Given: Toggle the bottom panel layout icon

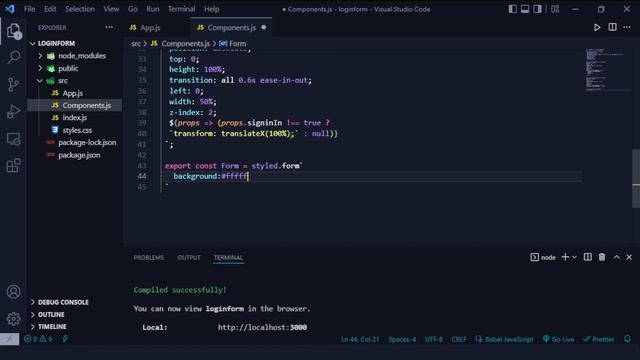Looking at the screenshot, I should (525, 9).
